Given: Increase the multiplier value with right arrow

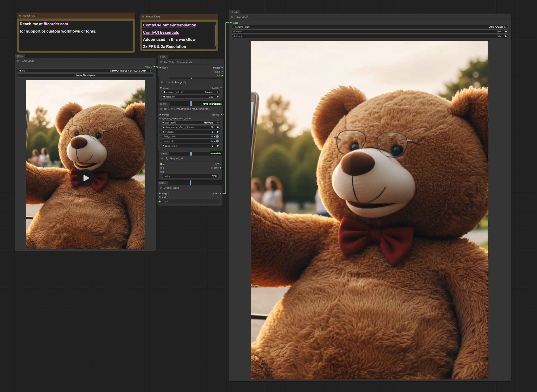Looking at the screenshot, I should coord(218,132).
